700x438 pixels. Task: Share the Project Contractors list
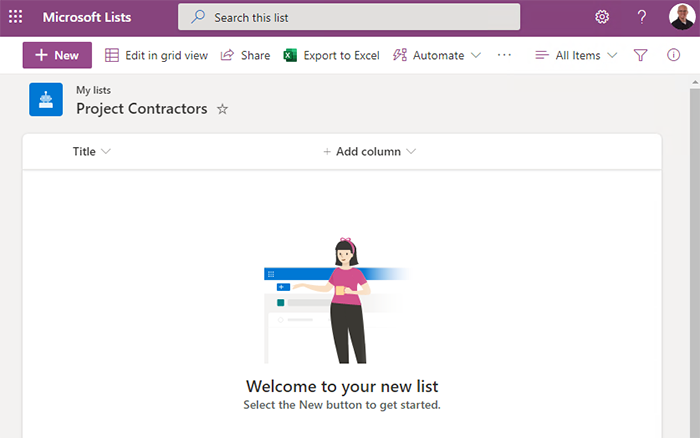pos(246,55)
